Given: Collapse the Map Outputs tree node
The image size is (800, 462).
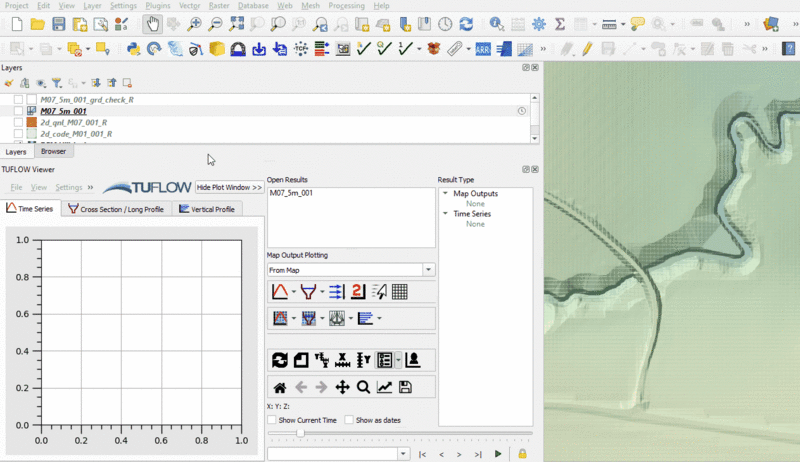Looking at the screenshot, I should (x=445, y=194).
